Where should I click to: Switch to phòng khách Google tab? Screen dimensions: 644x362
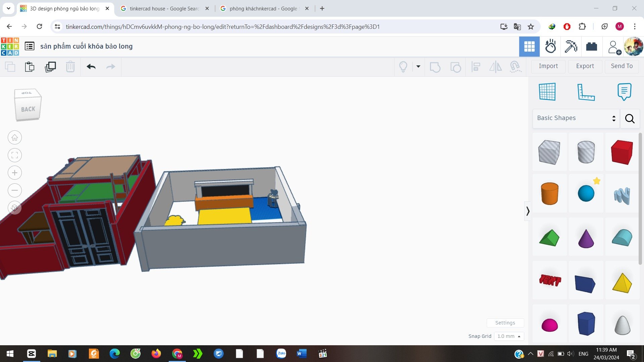click(x=264, y=9)
